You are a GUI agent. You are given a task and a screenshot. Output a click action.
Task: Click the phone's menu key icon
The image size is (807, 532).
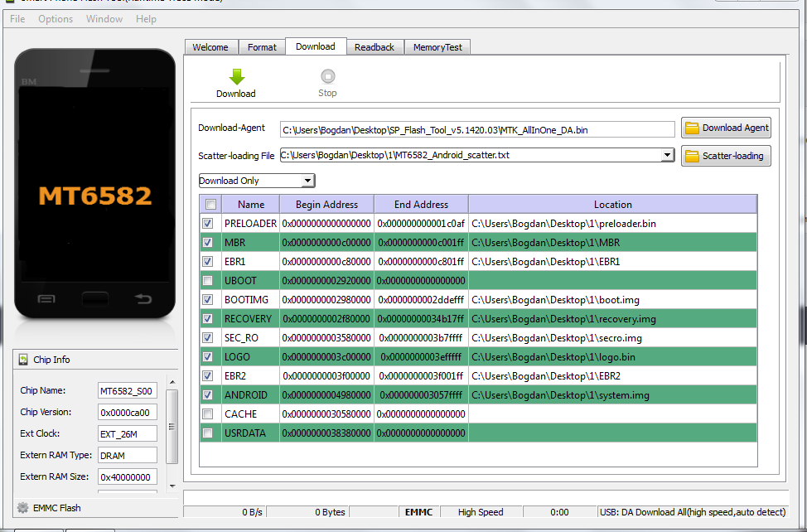pyautogui.click(x=47, y=298)
